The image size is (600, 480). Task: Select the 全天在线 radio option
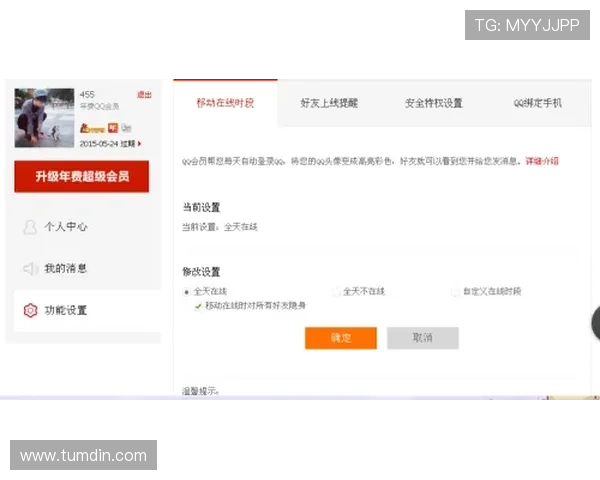pos(186,292)
